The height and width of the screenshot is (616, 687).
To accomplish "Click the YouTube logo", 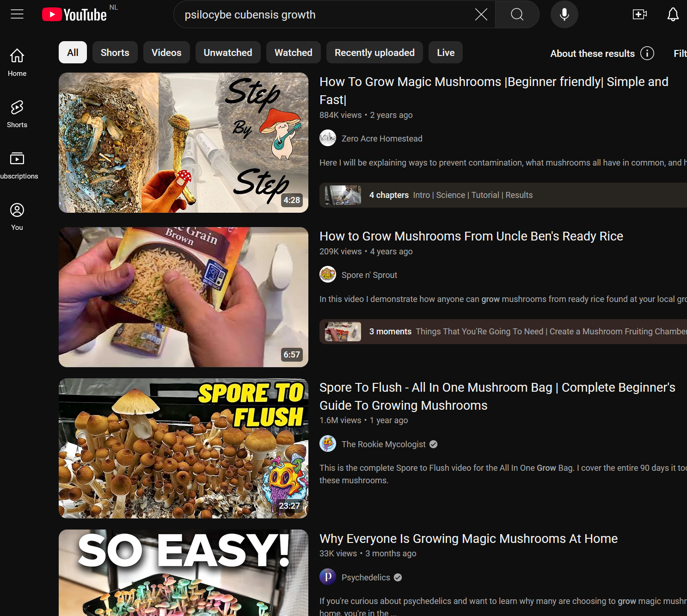I will click(x=75, y=15).
